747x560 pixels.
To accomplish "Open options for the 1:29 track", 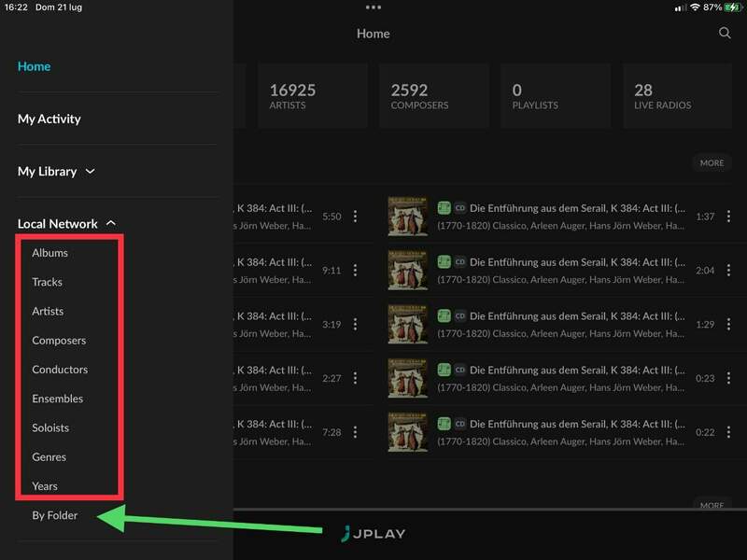I will [x=728, y=324].
